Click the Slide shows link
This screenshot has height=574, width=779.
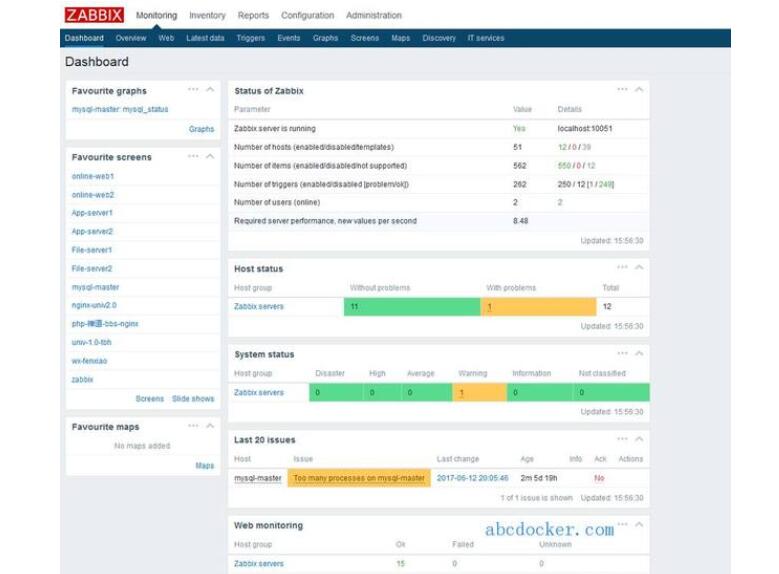point(193,399)
